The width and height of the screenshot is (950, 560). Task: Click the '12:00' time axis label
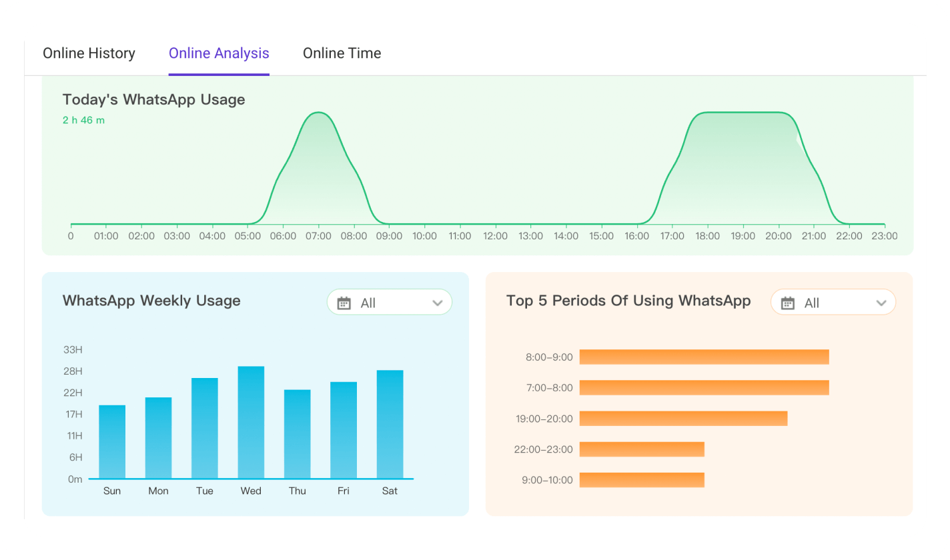click(x=495, y=236)
